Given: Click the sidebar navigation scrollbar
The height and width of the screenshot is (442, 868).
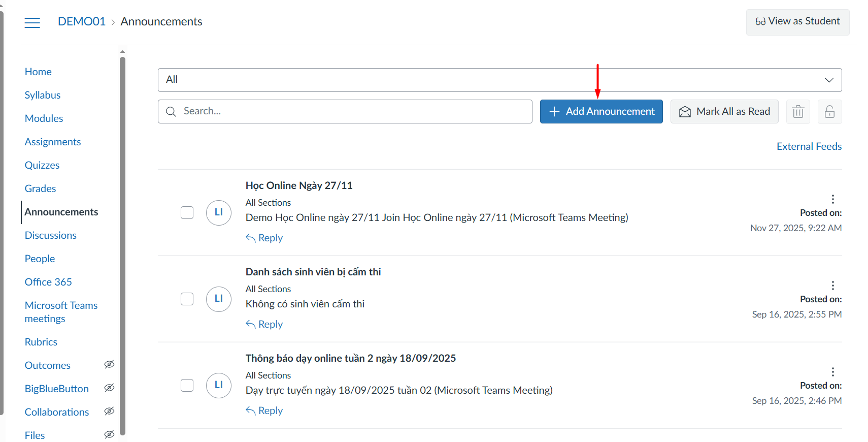Looking at the screenshot, I should 122,244.
